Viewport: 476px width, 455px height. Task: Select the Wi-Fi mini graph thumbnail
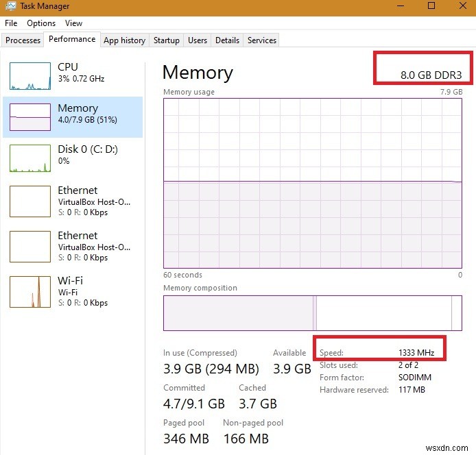30,292
